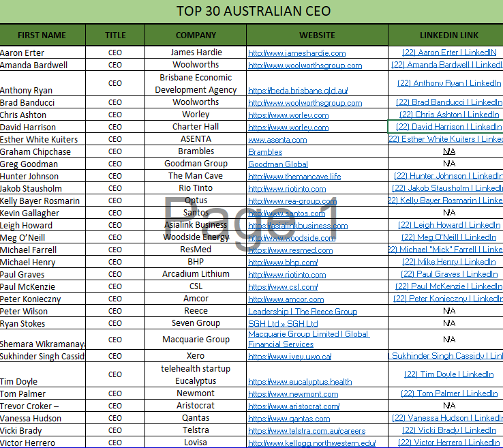The height and width of the screenshot is (448, 503).
Task: Open www.asenta.com website link
Action: point(277,140)
